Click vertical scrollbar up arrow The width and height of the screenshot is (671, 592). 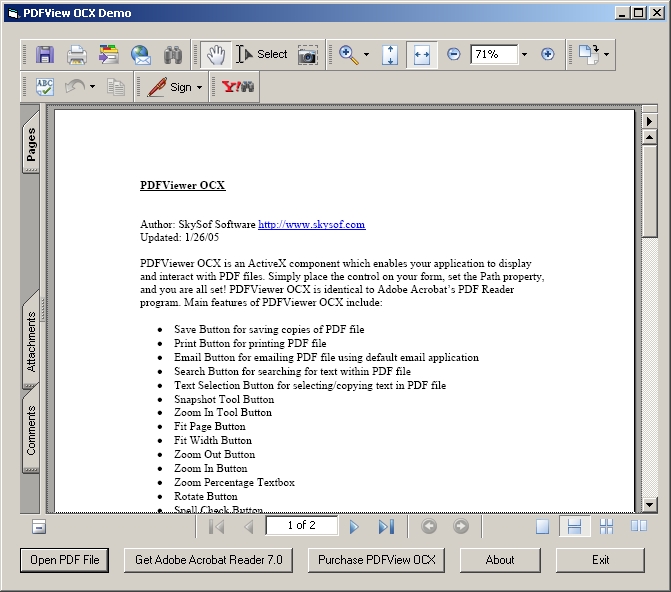649,137
